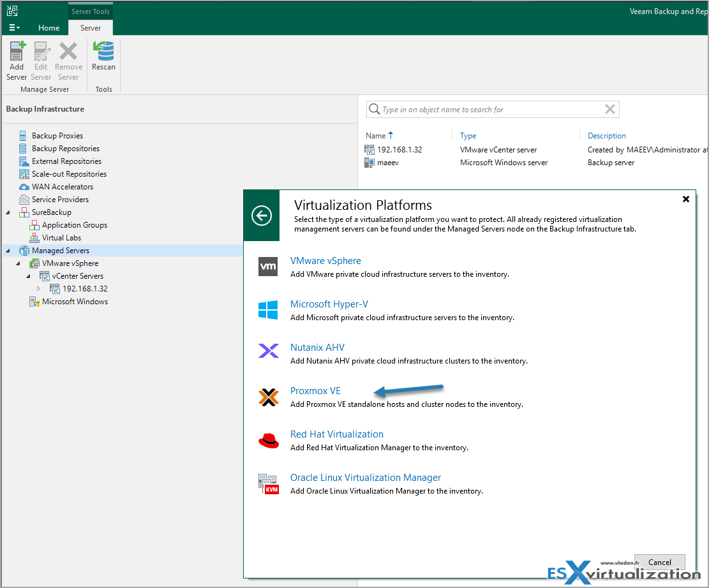709x588 pixels.
Task: Click the Microsoft Windows tree icon
Action: click(x=34, y=302)
